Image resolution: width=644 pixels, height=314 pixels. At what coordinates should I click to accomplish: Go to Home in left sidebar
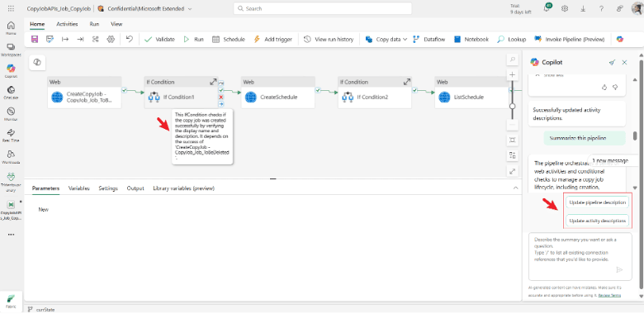11,28
